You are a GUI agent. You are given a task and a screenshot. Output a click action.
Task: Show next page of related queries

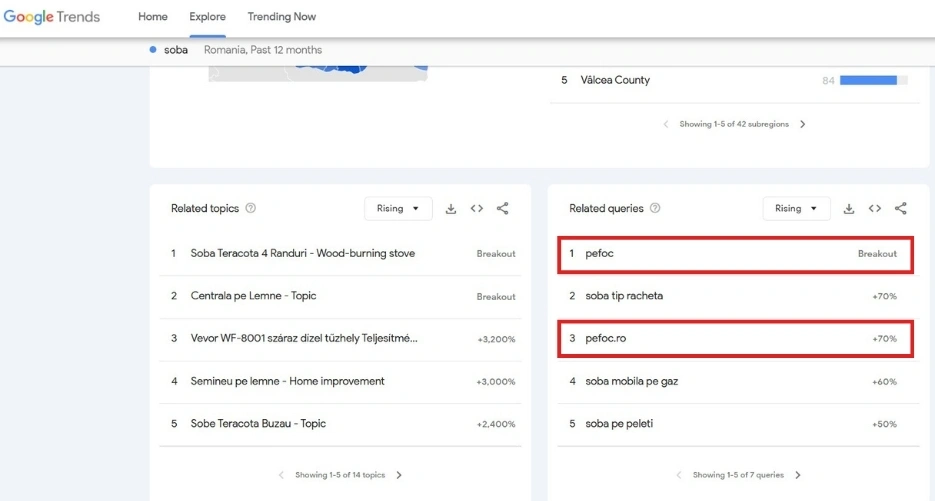pos(797,475)
